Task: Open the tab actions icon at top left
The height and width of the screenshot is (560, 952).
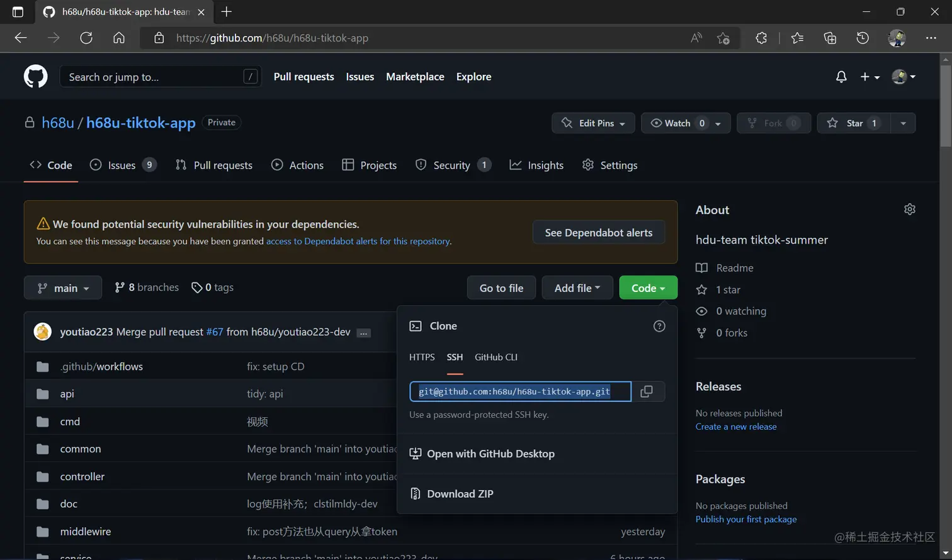Action: (18, 11)
